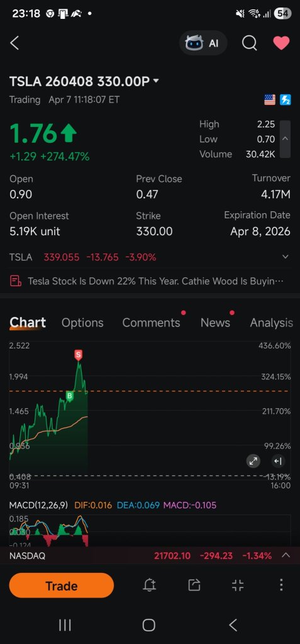The image size is (300, 644).
Task: Click the green B buy marker on chart
Action: pos(69,396)
